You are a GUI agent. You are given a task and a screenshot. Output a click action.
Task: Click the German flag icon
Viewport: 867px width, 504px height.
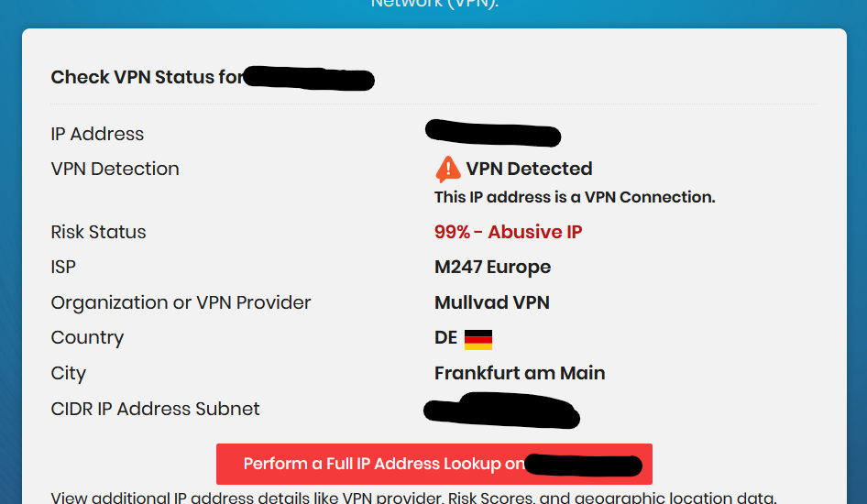pos(478,339)
